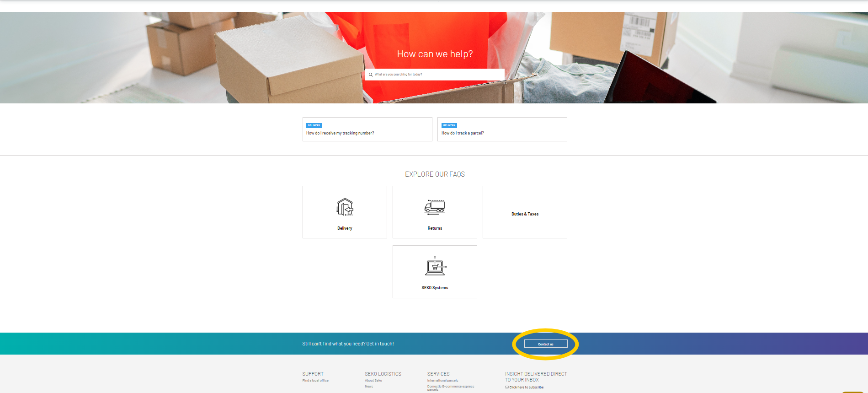Click Delivery tag on track a parcel card
The image size is (868, 393).
point(449,125)
